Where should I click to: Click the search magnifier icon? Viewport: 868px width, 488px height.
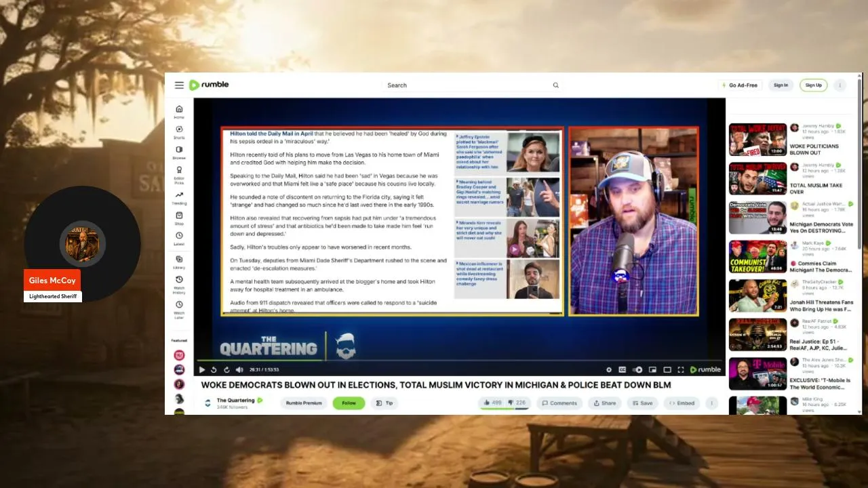556,85
